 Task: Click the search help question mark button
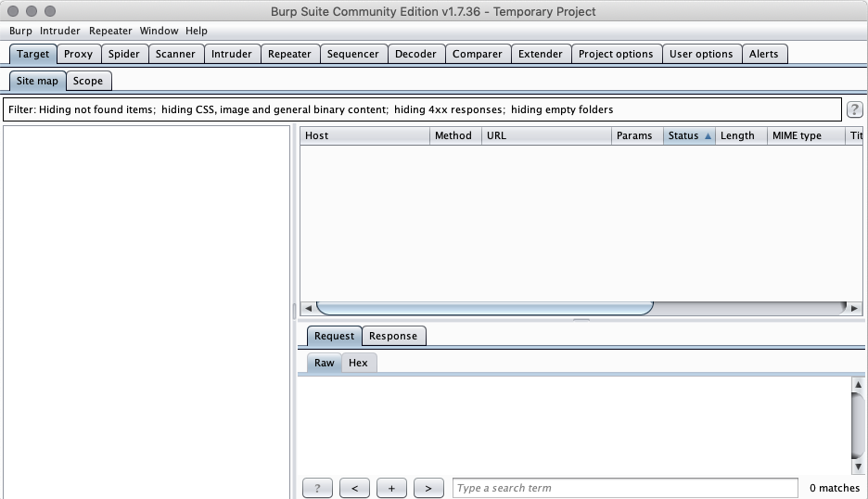pos(317,488)
